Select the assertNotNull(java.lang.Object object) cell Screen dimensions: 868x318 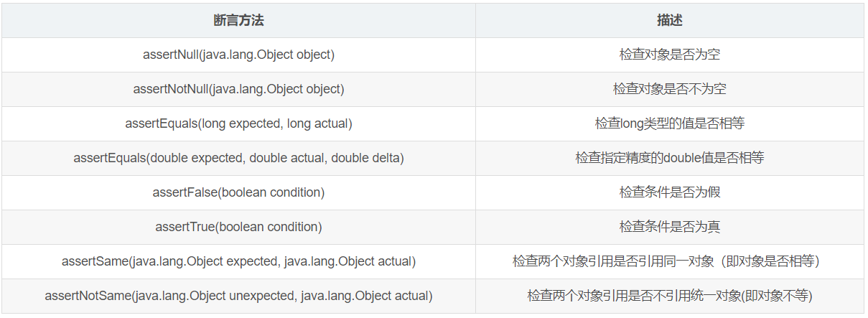pyautogui.click(x=238, y=89)
